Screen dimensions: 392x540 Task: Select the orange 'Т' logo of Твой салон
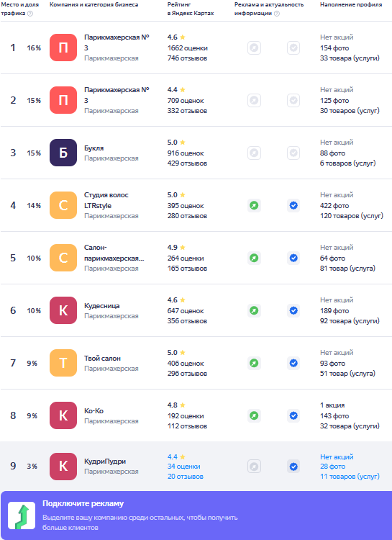point(63,363)
